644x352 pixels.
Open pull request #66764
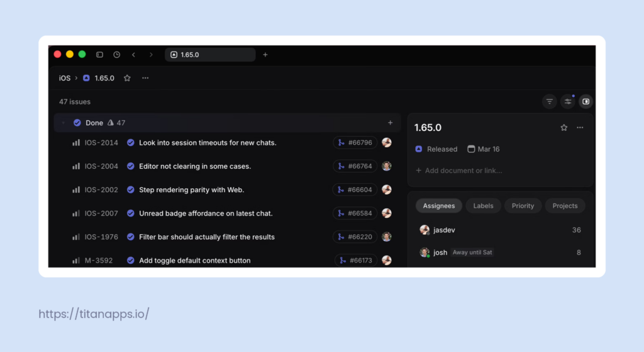click(x=355, y=166)
